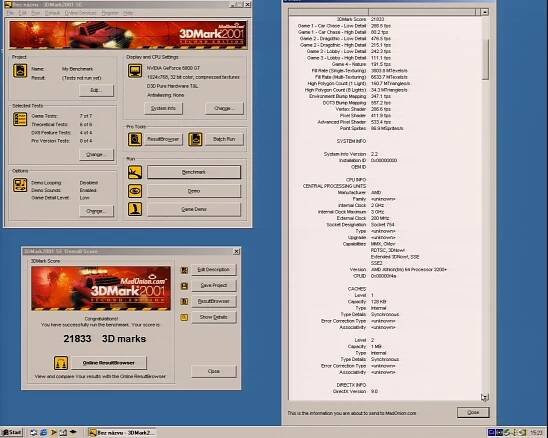Click the Project icon beside My Benchmark
The image size is (548, 438).
[20, 71]
